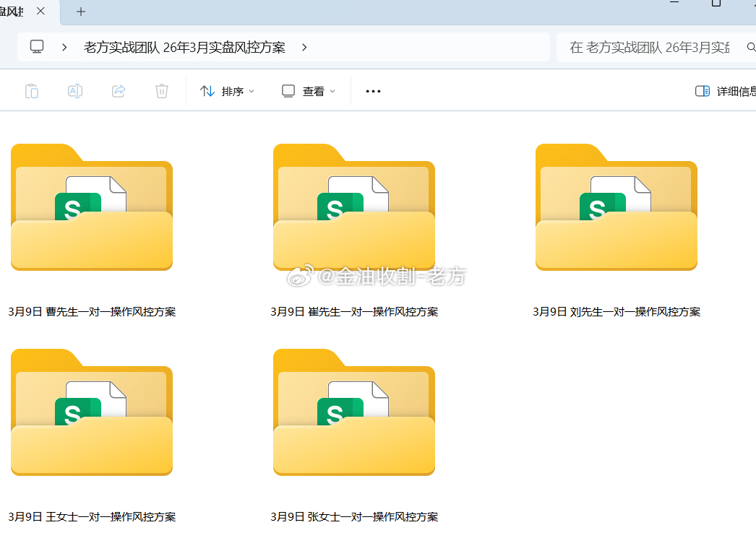Open the 张女士一对一操作风控方案 folder
This screenshot has width=756, height=551.
(354, 412)
